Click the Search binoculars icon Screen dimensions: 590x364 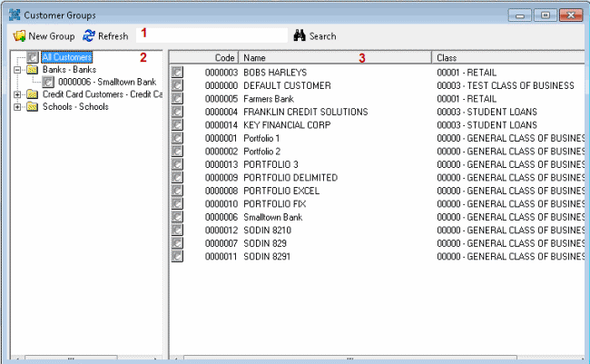(x=300, y=35)
